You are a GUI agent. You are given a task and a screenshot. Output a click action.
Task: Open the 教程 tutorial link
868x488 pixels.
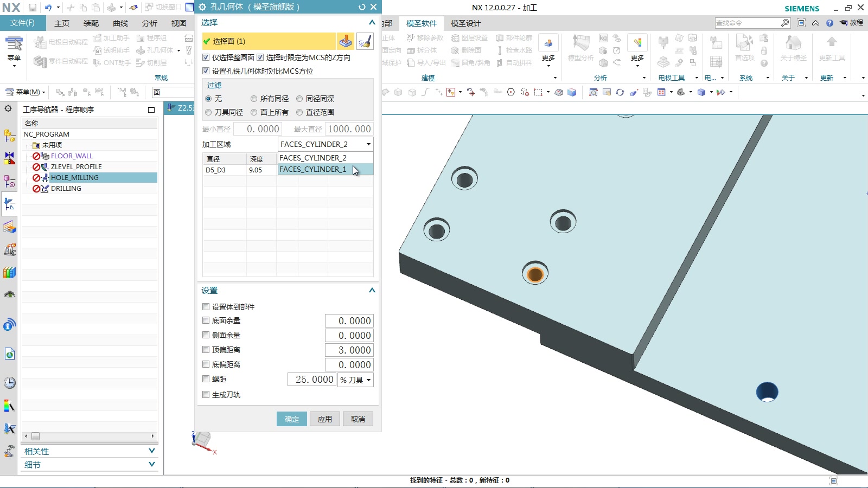pyautogui.click(x=852, y=23)
